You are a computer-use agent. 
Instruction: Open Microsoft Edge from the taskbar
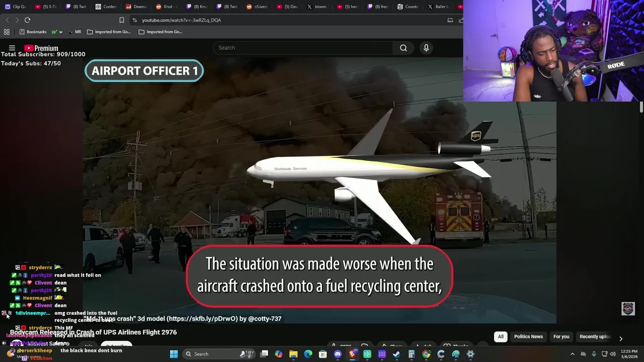point(308,354)
